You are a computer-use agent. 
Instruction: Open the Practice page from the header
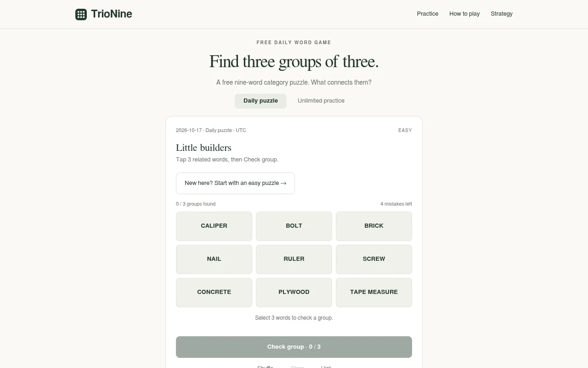tap(428, 14)
